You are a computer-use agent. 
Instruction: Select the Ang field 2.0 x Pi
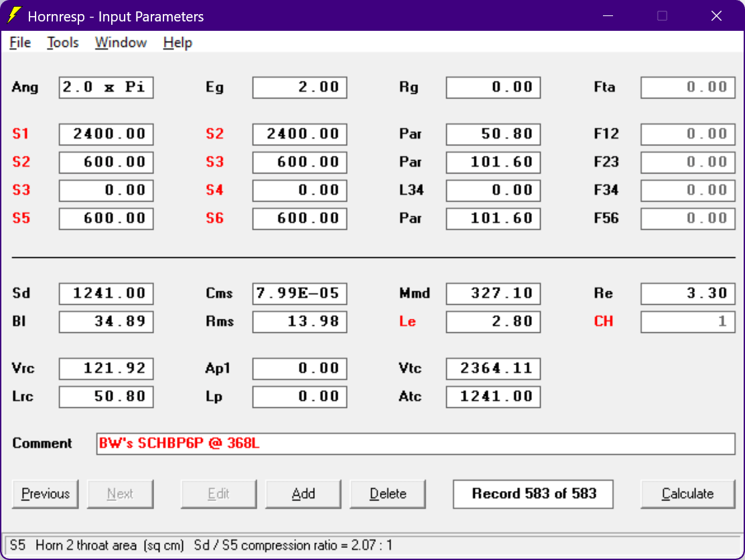pos(106,87)
